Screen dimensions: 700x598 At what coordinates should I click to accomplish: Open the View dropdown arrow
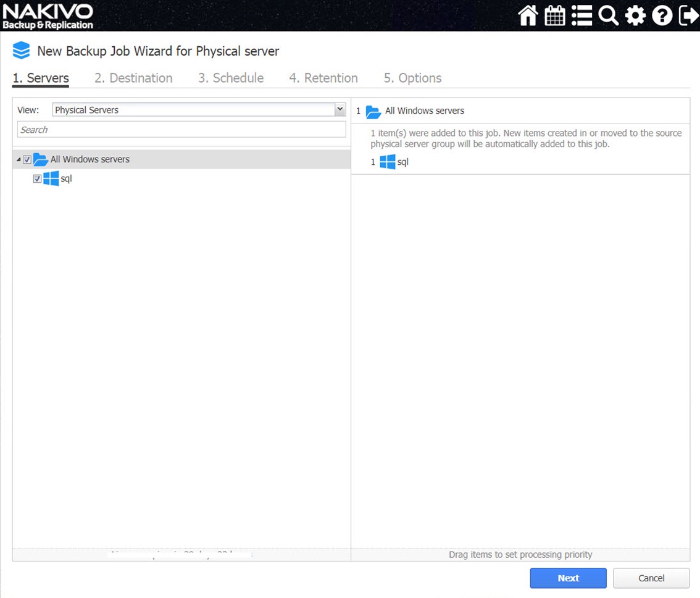coord(340,109)
